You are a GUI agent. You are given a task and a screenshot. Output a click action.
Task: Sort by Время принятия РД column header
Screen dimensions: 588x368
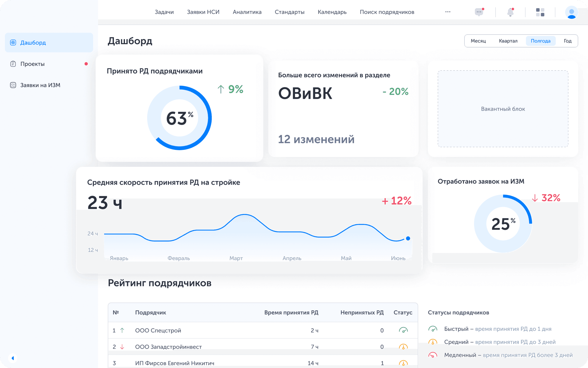[x=291, y=312]
